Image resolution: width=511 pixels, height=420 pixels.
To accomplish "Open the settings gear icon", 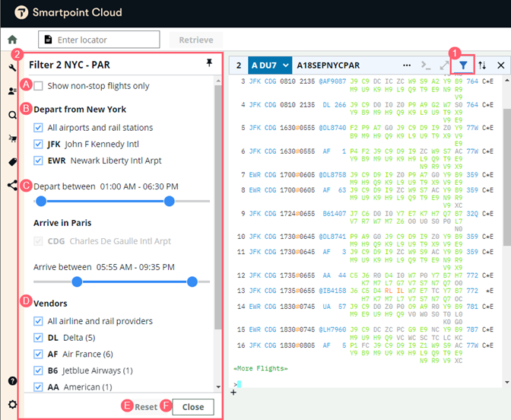I will pos(12,405).
